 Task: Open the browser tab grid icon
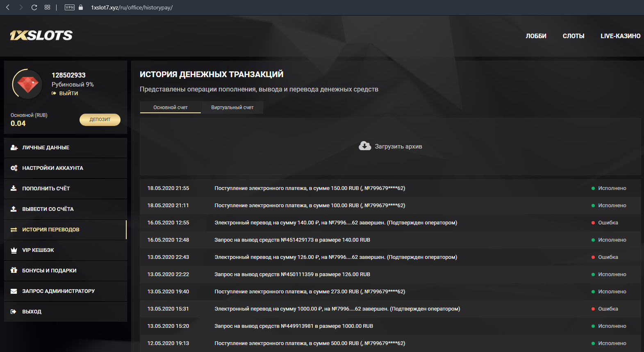click(x=48, y=7)
